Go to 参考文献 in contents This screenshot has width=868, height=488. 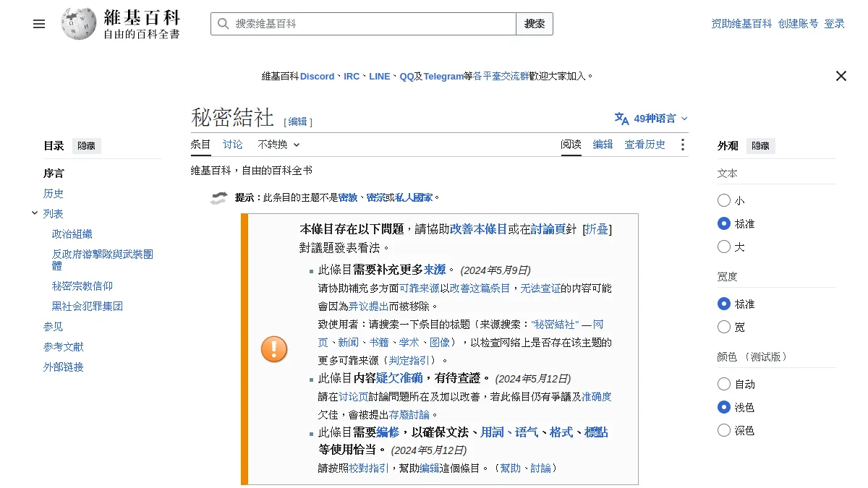pyautogui.click(x=64, y=347)
